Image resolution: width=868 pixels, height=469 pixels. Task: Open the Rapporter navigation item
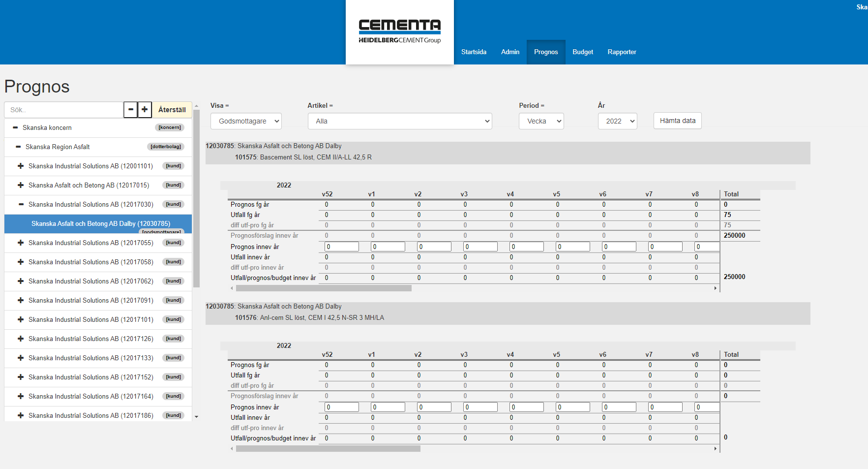pos(622,52)
